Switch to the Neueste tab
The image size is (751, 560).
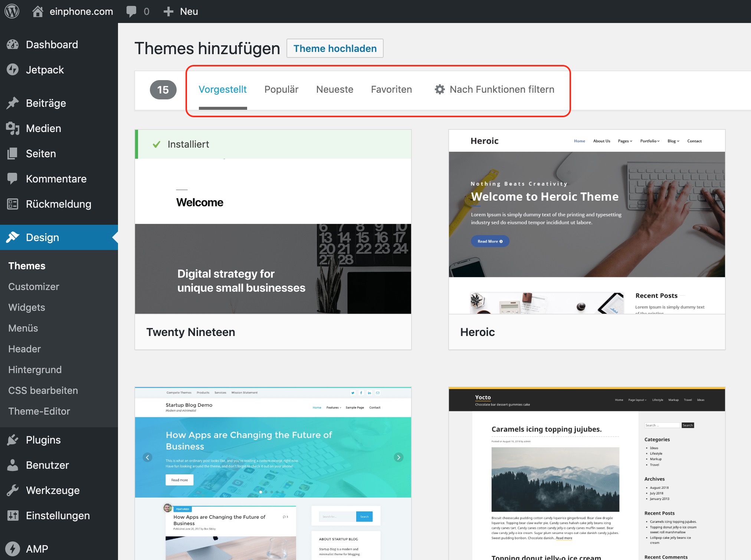[335, 89]
